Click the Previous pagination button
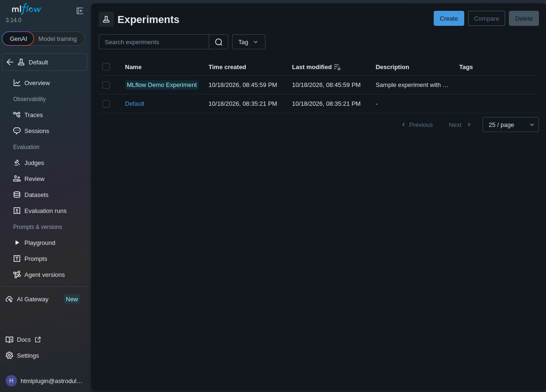The height and width of the screenshot is (392, 546). click(x=417, y=125)
